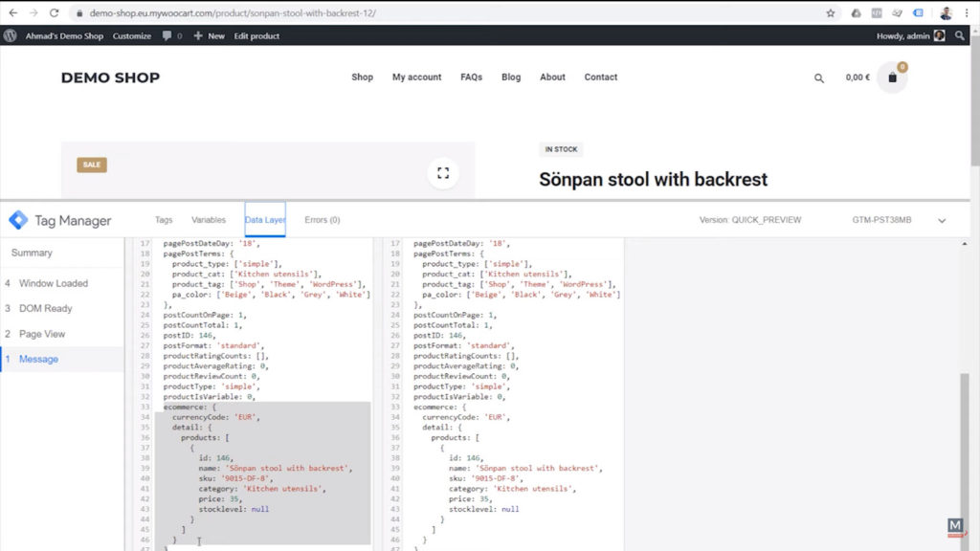Click the Chrome profile avatar icon
The image size is (980, 551).
[x=946, y=14]
